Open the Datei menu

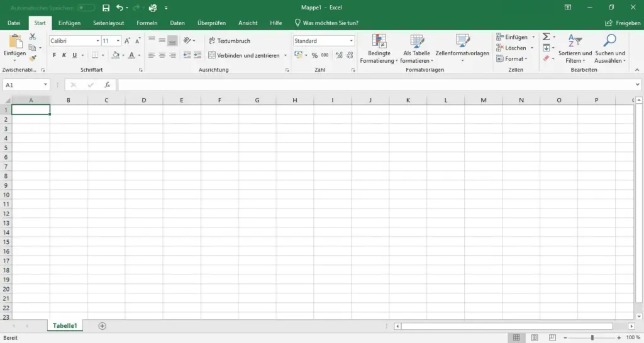(x=14, y=23)
